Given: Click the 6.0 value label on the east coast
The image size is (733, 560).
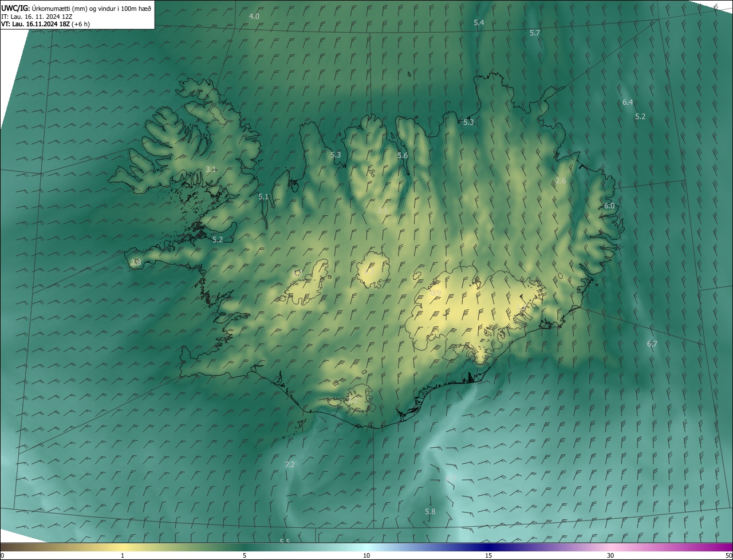Looking at the screenshot, I should pos(609,206).
